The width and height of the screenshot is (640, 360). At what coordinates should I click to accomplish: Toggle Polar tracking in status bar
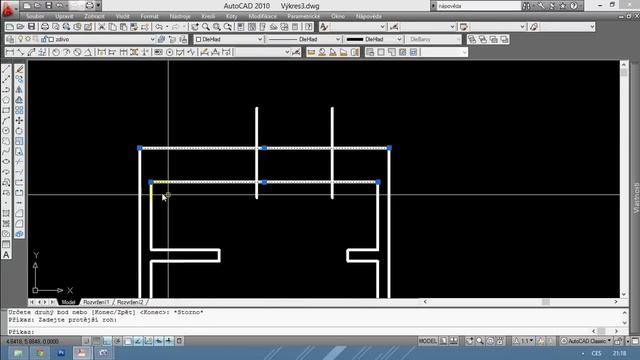click(117, 341)
